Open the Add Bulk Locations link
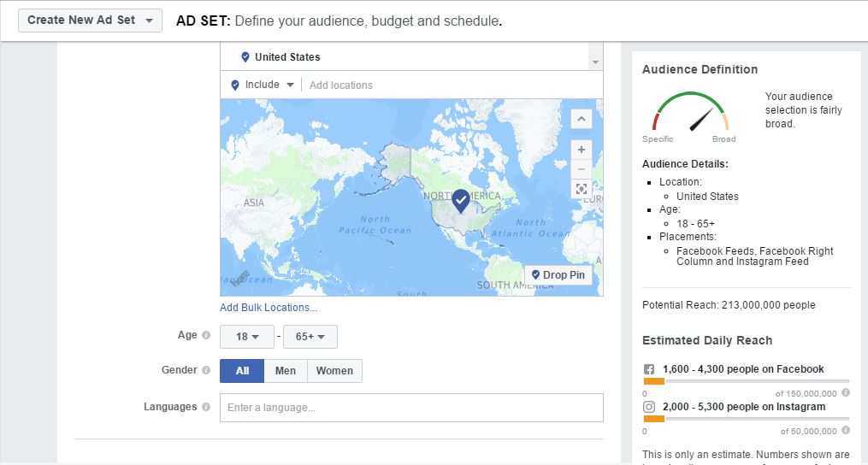 (269, 307)
